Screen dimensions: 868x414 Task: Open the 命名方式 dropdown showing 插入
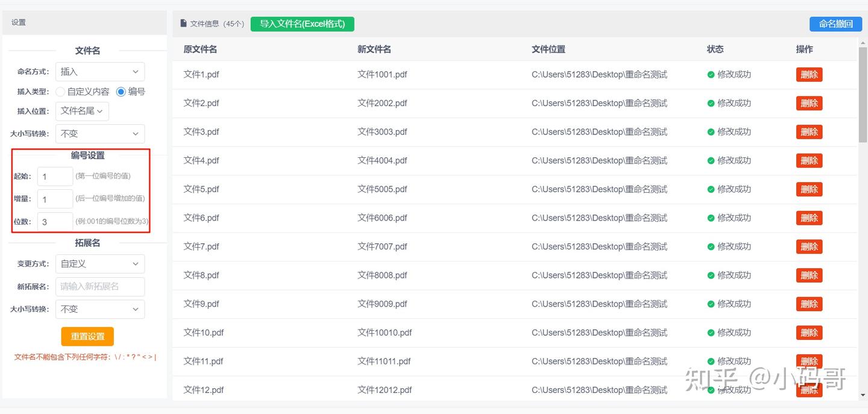click(x=100, y=72)
